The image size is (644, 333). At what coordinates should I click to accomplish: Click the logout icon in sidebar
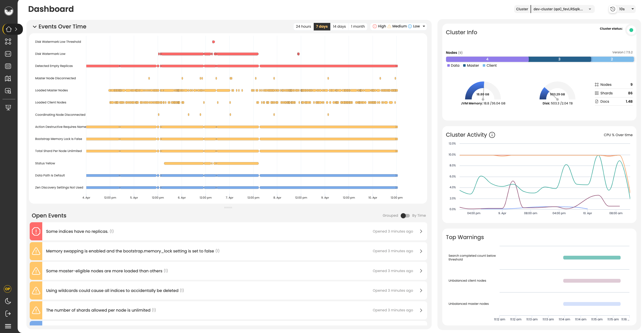(x=8, y=314)
